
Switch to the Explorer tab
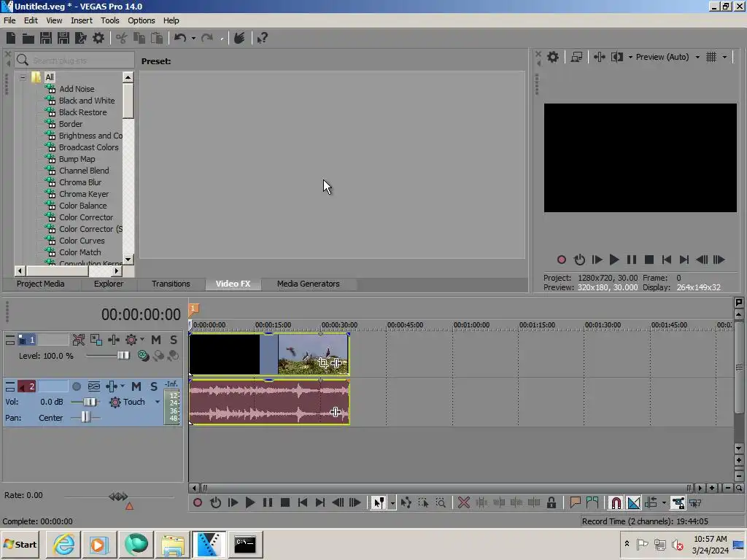point(109,284)
